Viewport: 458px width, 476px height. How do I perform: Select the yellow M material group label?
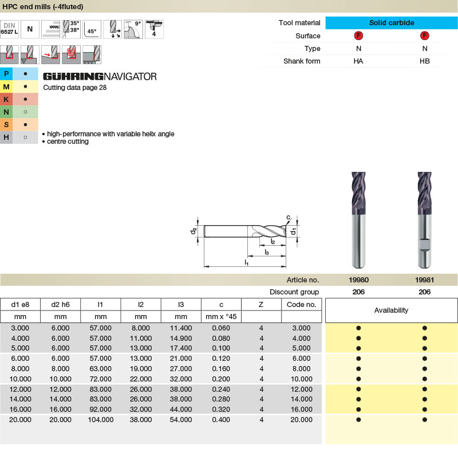coord(6,87)
